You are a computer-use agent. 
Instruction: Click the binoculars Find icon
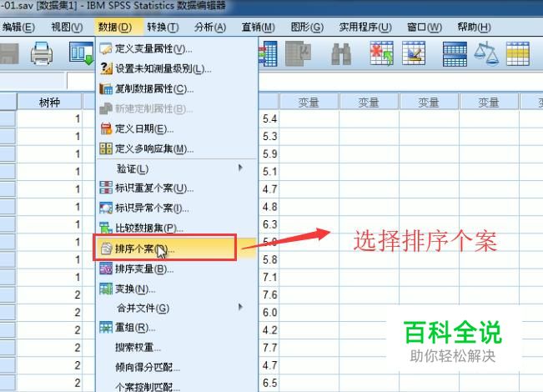point(341,53)
